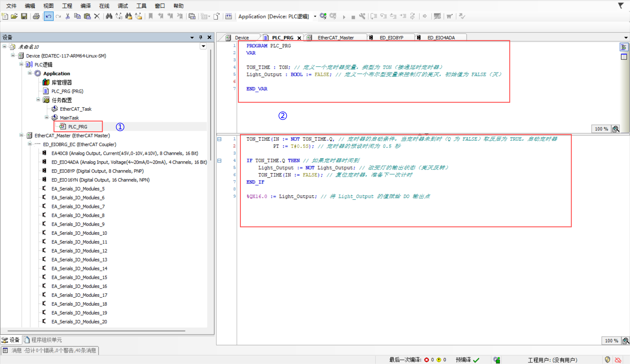Paste from clipboard using the toolbar icon
This screenshot has width=630, height=364.
click(87, 16)
